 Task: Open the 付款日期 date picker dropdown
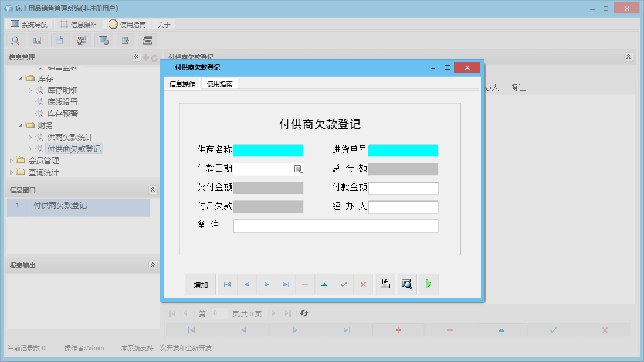tap(299, 169)
